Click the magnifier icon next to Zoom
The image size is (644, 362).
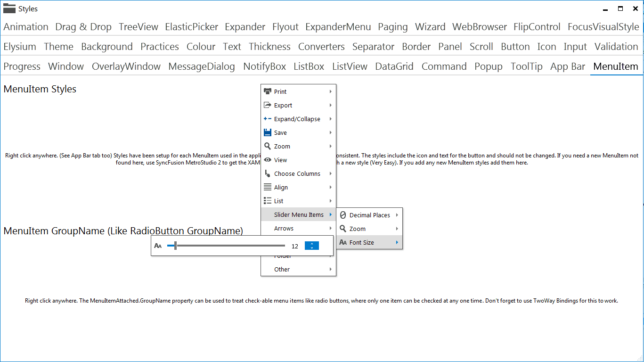coord(268,146)
